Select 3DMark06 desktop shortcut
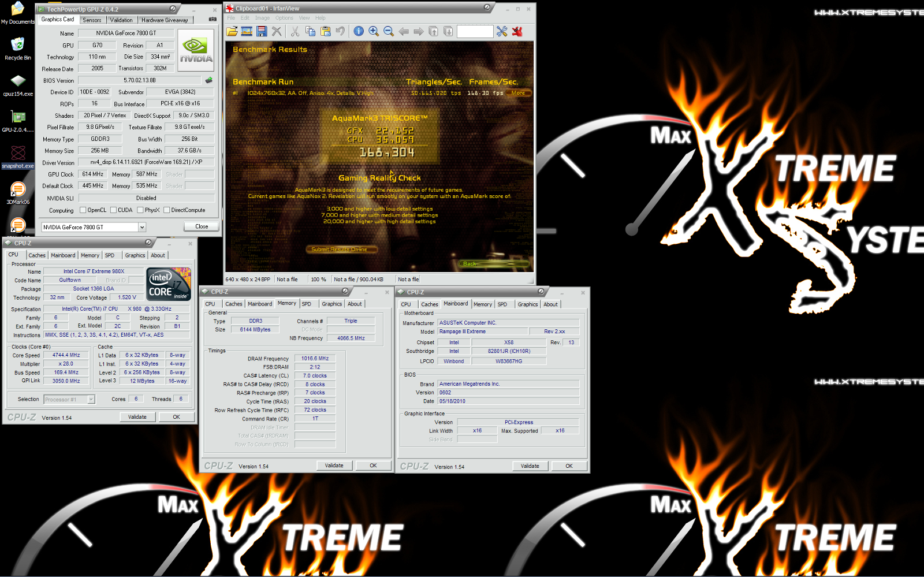This screenshot has height=577, width=924. click(x=18, y=193)
